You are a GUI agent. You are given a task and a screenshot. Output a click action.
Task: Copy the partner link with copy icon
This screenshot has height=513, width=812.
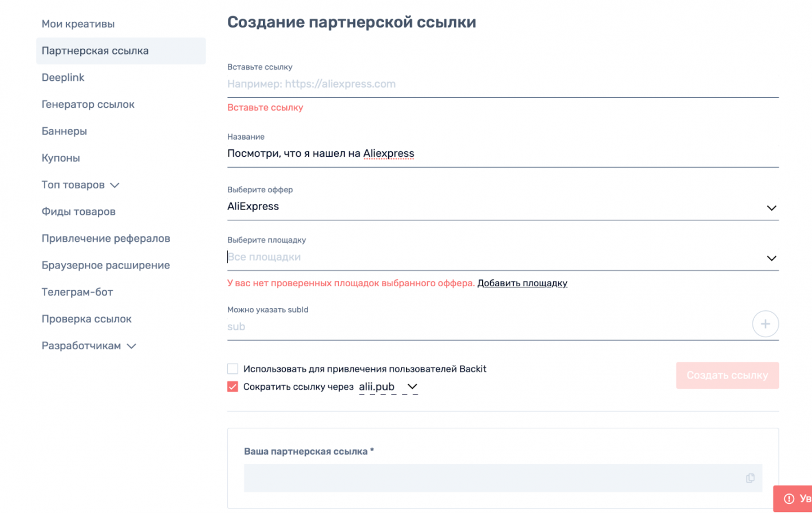[750, 478]
